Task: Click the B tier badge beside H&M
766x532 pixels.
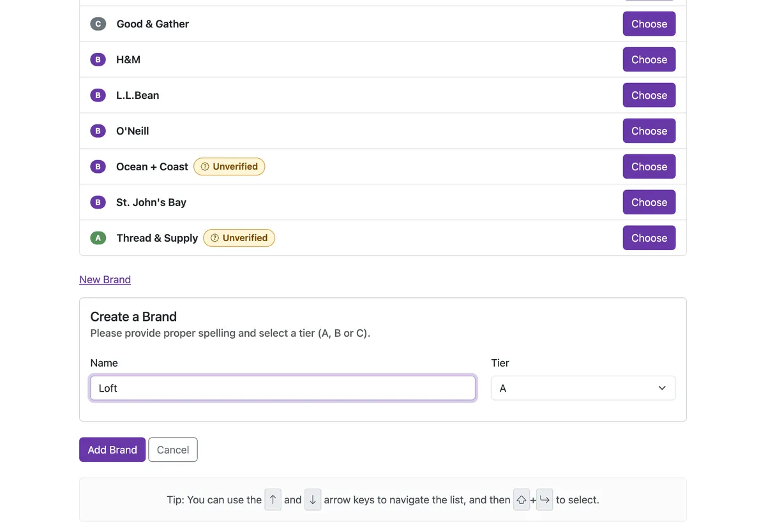Action: [x=98, y=59]
